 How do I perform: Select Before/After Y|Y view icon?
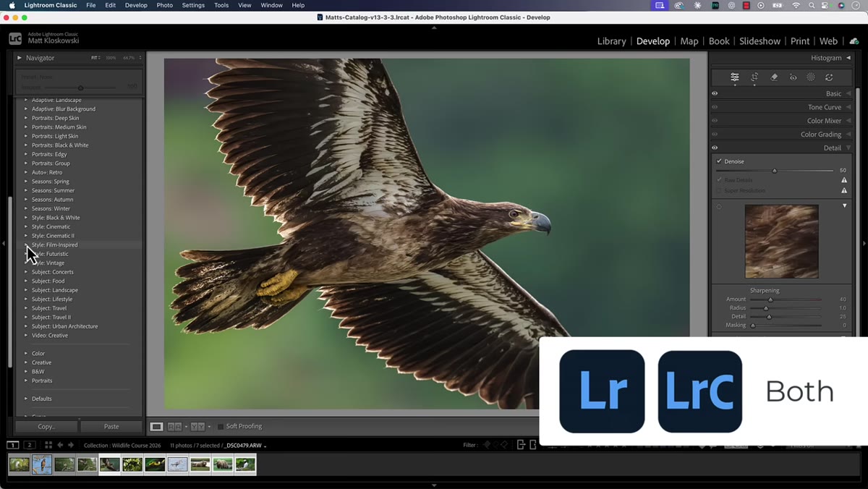click(197, 427)
